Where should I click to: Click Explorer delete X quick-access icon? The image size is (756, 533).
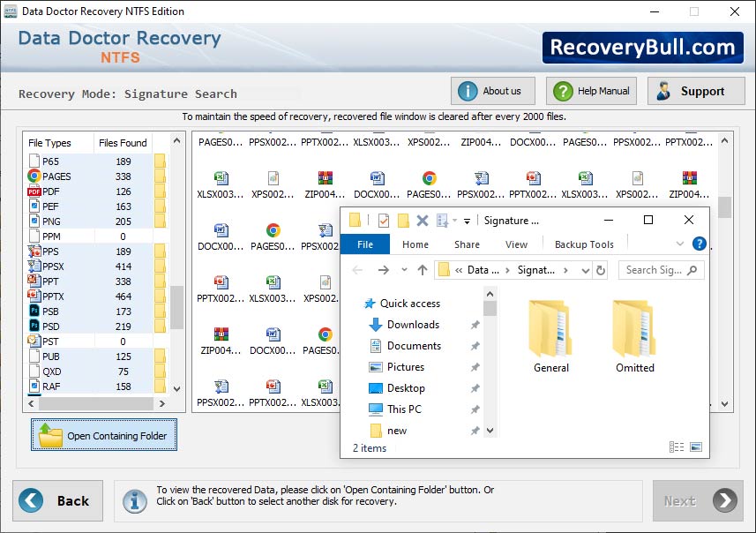423,221
